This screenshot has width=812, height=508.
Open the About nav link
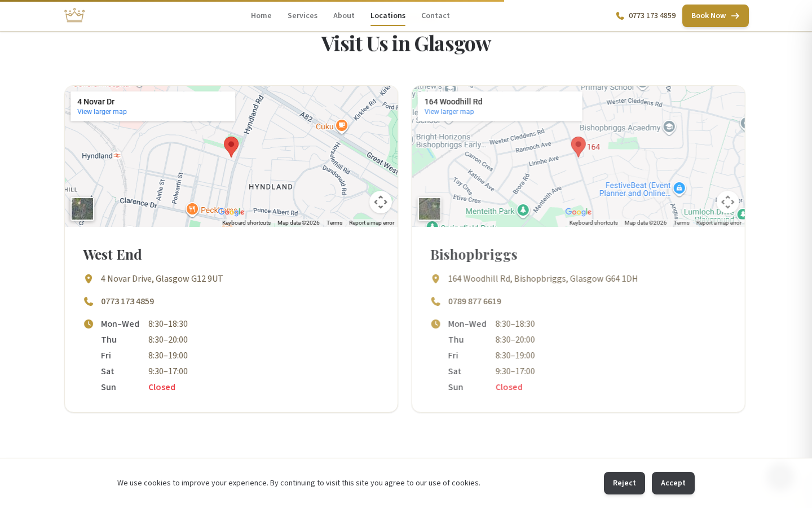(343, 16)
